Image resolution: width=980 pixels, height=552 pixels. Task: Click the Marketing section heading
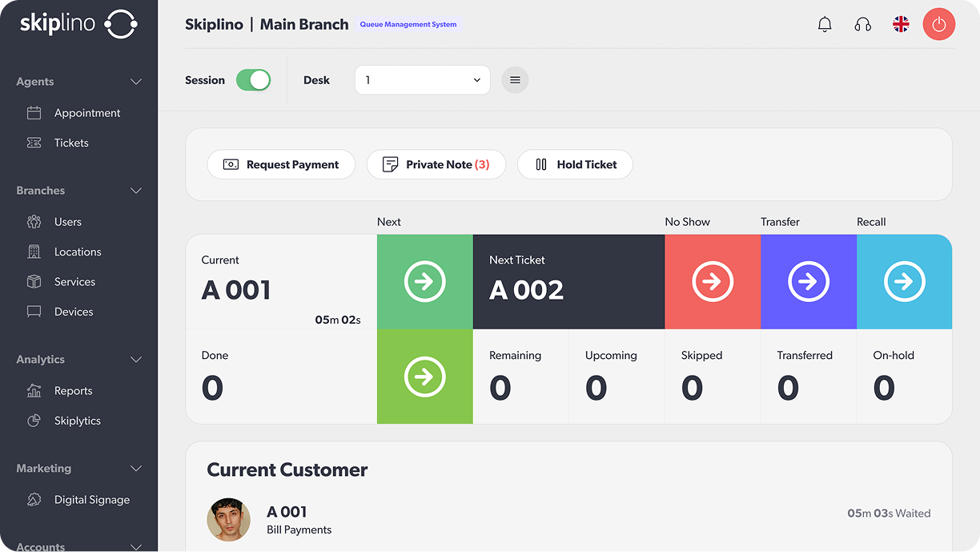tap(44, 469)
